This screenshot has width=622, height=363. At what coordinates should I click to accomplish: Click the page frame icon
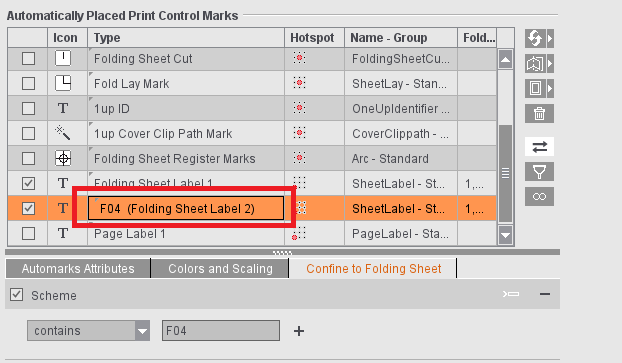pos(535,88)
